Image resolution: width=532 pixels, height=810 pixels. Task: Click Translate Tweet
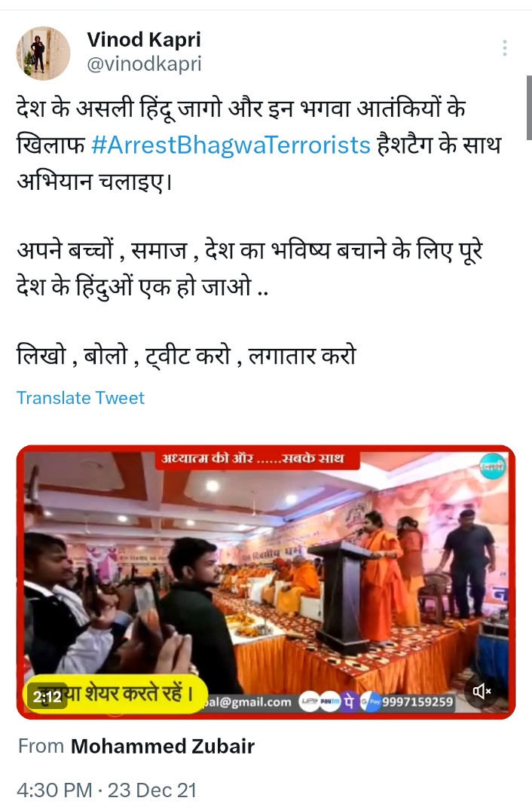[81, 398]
